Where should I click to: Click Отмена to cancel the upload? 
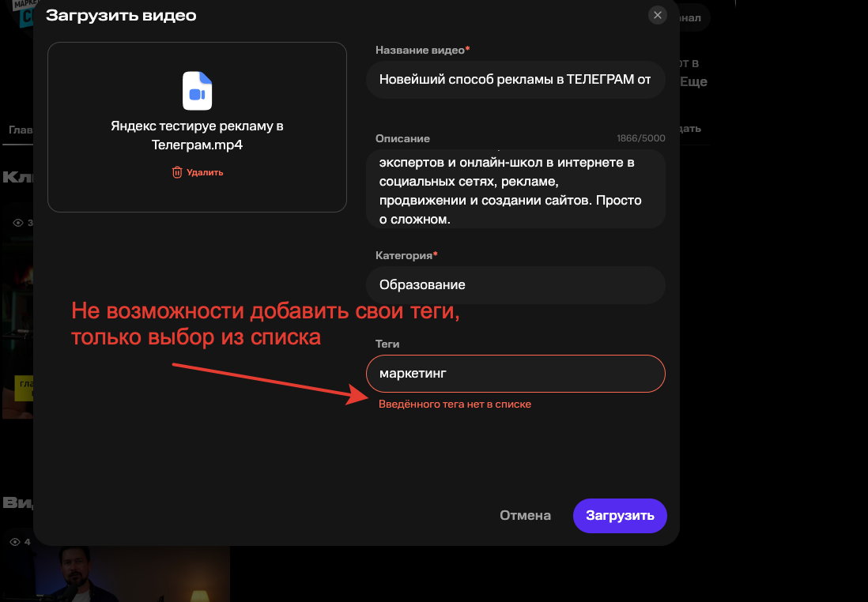pyautogui.click(x=524, y=515)
